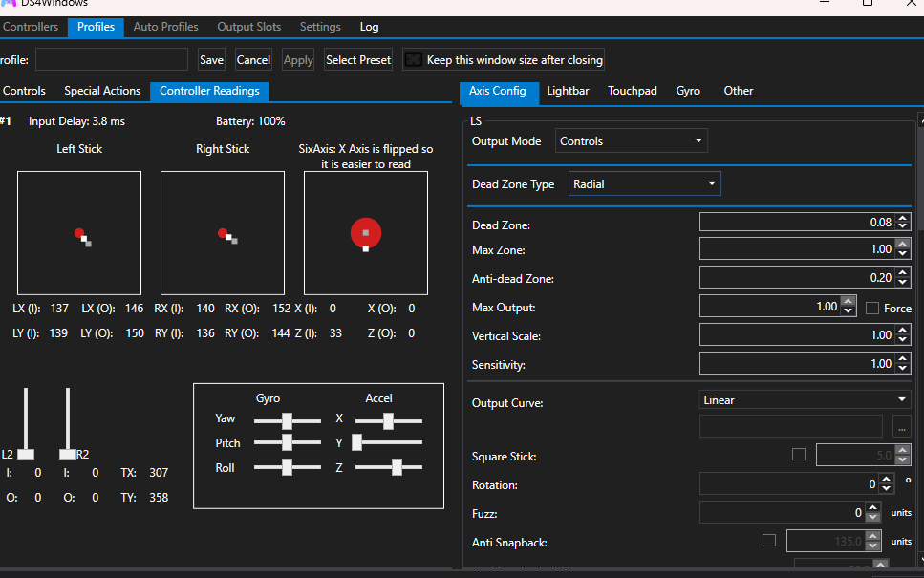
Task: Expand the Dead Zone Type dropdown
Action: [x=644, y=184]
